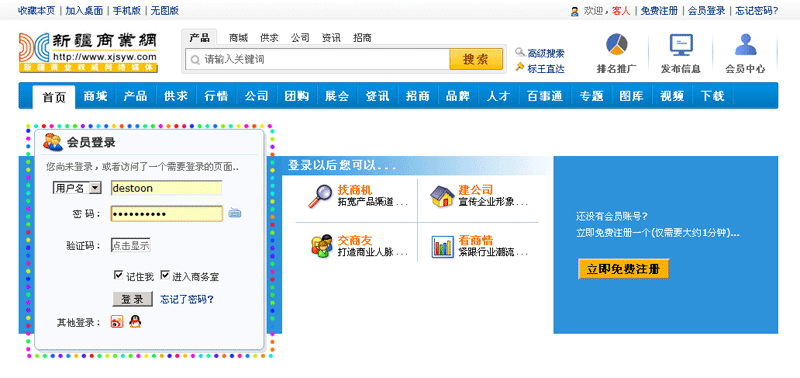This screenshot has height=378, width=800.
Task: Open 发布信息 monitor icon
Action: 681,45
